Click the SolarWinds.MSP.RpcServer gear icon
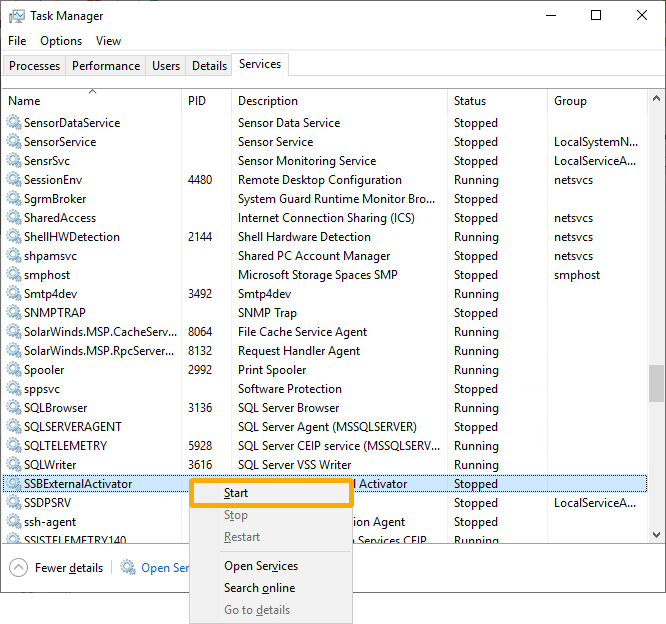Screen dimensions: 666x624 pyautogui.click(x=14, y=350)
